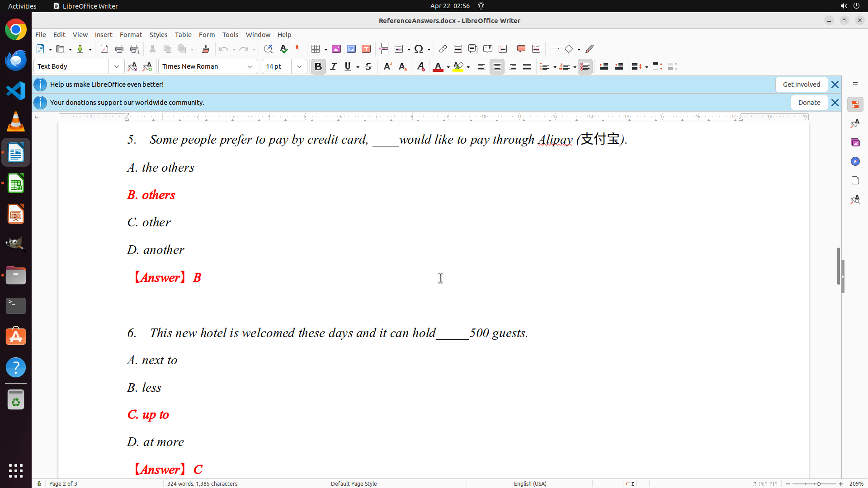Click the zoom slider handle
The image size is (868, 488).
[818, 483]
